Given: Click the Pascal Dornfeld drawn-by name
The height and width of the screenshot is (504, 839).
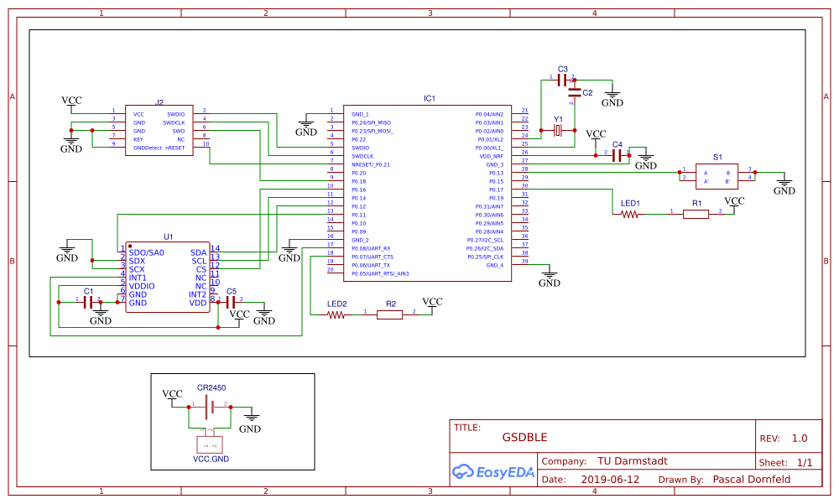Looking at the screenshot, I should [x=754, y=479].
